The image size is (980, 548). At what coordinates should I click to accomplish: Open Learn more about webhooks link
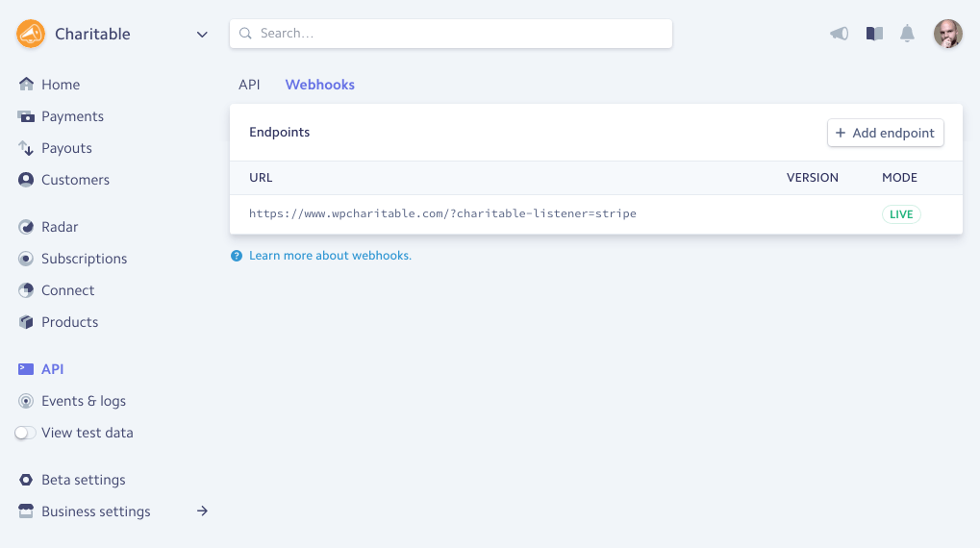[330, 256]
